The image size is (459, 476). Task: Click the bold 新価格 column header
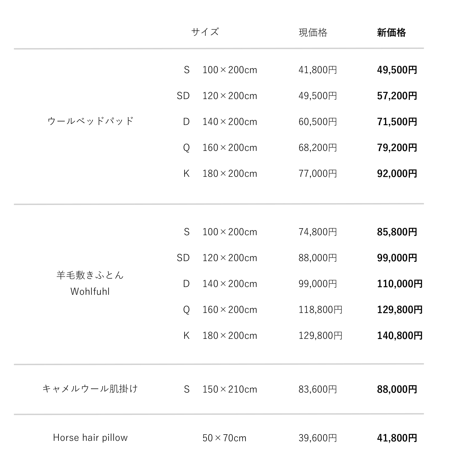click(x=391, y=32)
